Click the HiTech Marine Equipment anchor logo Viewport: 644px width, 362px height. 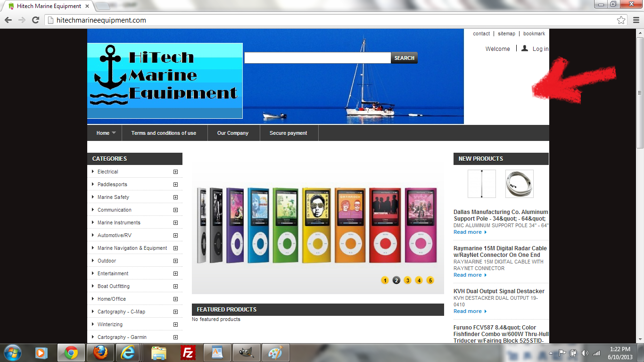(x=165, y=81)
